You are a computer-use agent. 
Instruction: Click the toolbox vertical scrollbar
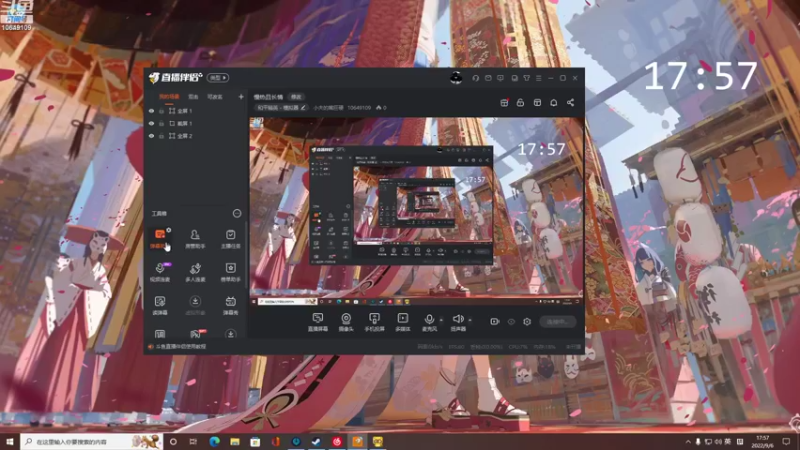coord(247,255)
